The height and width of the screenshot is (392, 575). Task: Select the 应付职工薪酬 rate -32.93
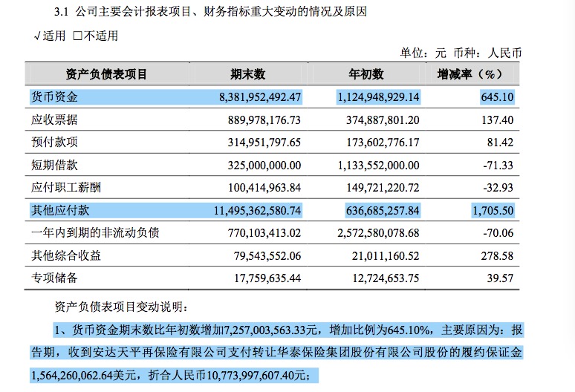coord(498,188)
